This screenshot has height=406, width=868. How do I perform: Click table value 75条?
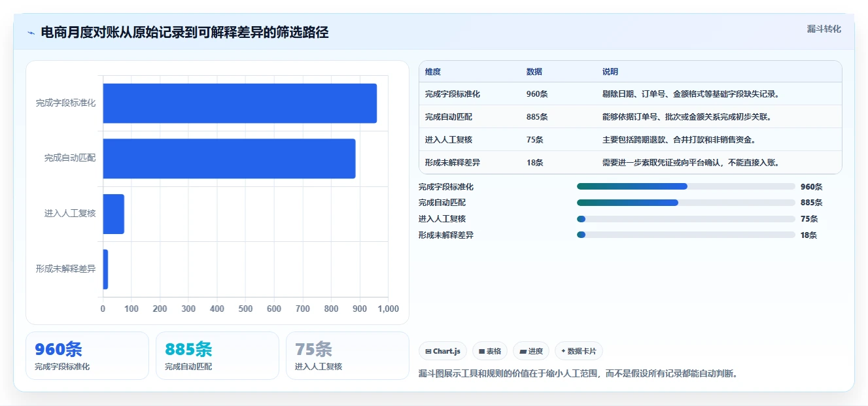point(535,140)
